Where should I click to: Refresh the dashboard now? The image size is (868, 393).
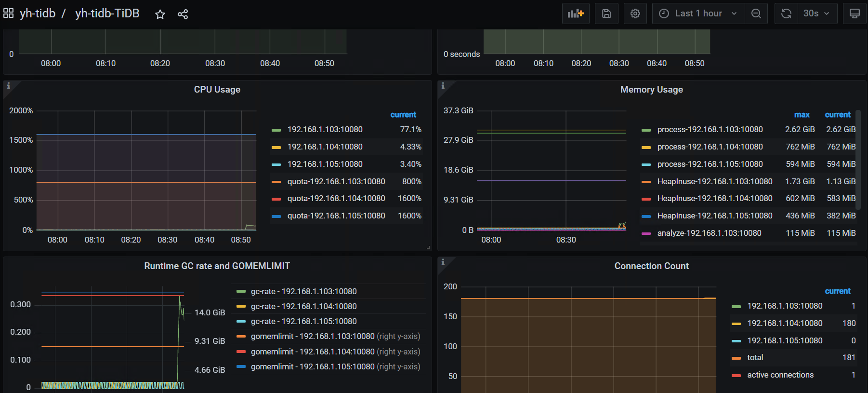pos(786,14)
